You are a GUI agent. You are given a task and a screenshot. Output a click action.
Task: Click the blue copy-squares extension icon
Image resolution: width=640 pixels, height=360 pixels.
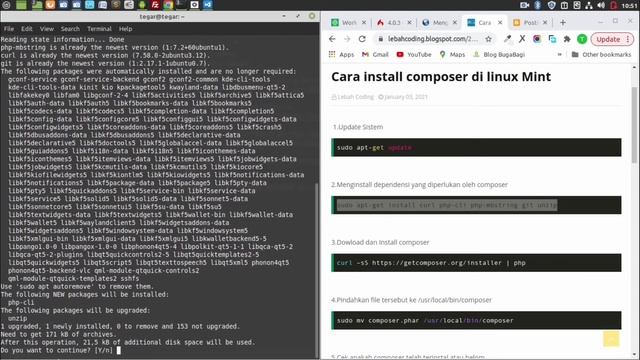pos(552,39)
